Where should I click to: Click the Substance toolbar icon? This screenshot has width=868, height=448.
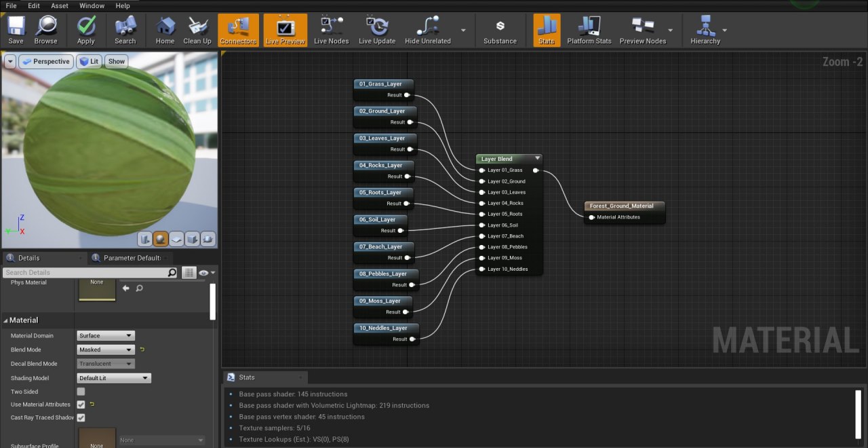(x=500, y=30)
